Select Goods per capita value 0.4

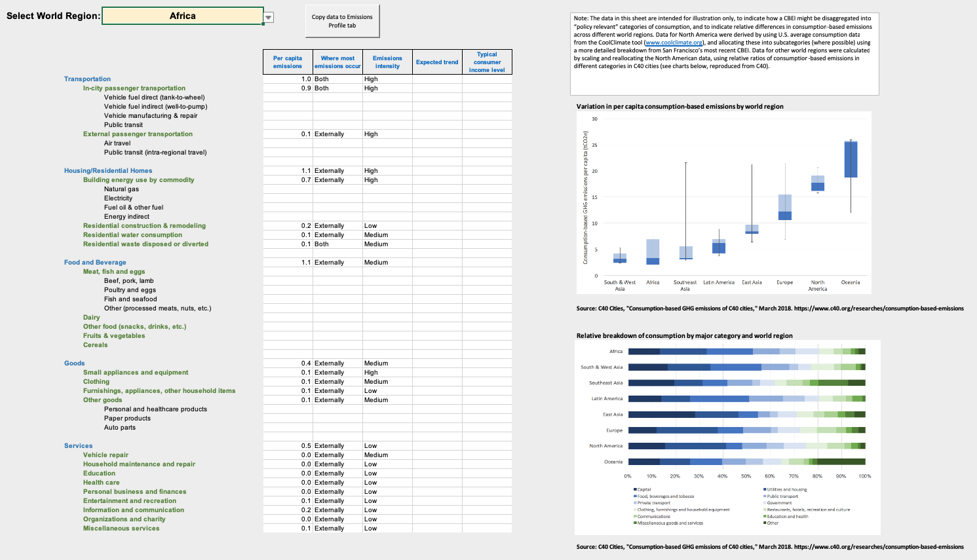[x=288, y=363]
